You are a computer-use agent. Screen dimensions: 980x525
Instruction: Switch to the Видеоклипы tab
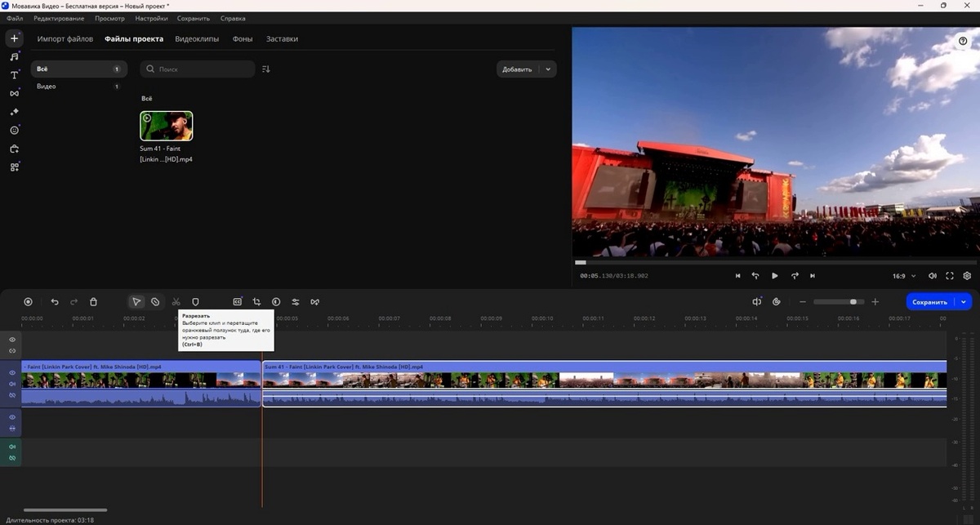coord(197,39)
